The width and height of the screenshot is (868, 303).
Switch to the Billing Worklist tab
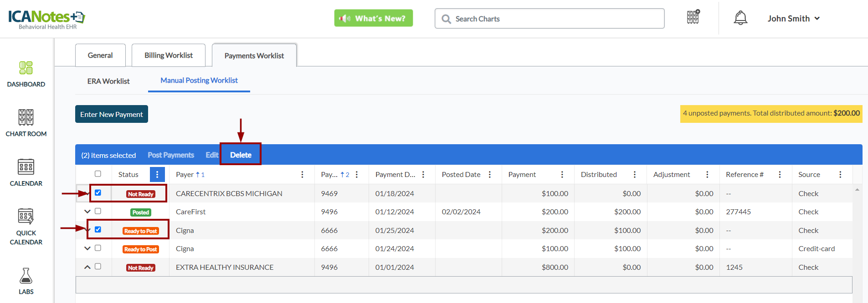coord(168,55)
